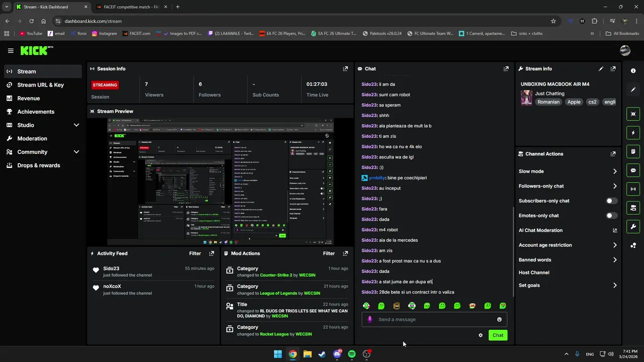This screenshot has width=644, height=362.
Task: Go to Stream in sidebar
Action: [43, 71]
